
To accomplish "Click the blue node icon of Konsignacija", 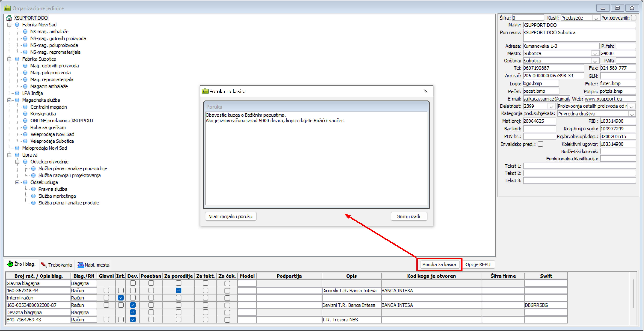I will click(x=25, y=114).
